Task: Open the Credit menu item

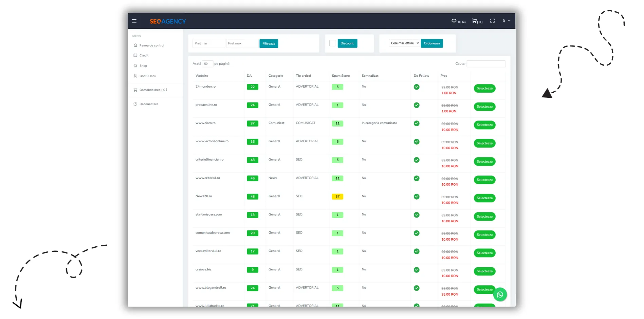Action: (x=144, y=55)
